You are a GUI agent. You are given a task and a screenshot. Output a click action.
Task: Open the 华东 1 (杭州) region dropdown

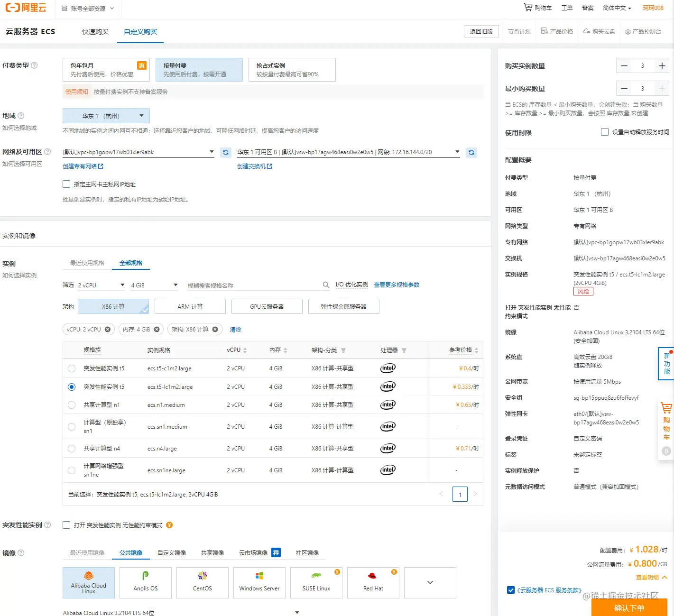pos(106,116)
